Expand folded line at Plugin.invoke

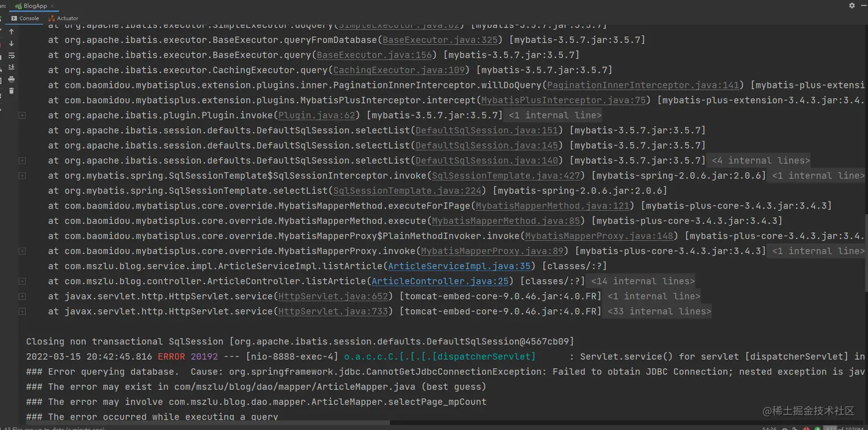(22, 115)
